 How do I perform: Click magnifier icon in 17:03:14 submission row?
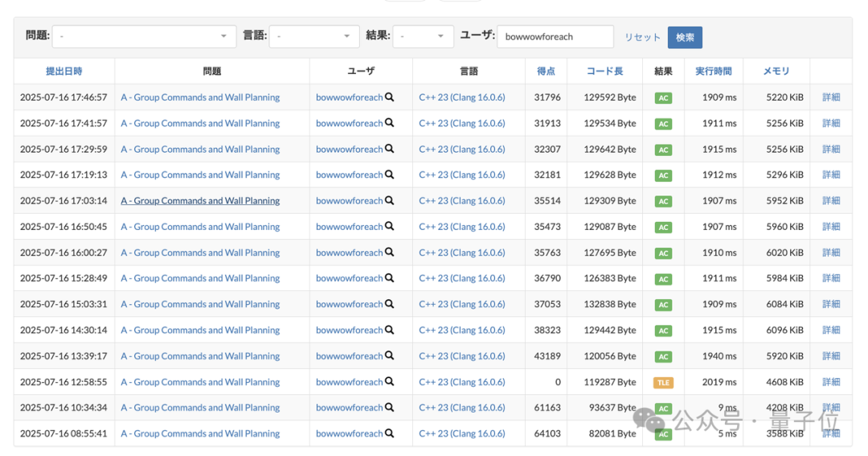(390, 200)
